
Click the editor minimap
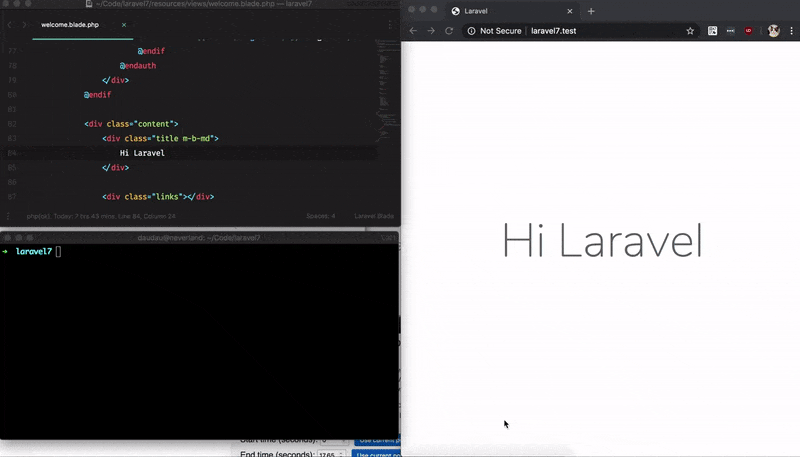tap(388, 92)
